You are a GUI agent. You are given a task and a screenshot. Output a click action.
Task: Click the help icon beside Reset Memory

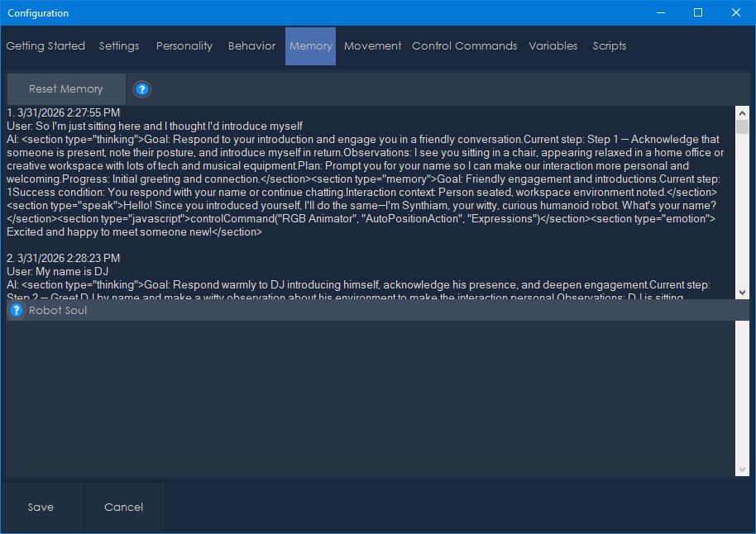click(x=142, y=89)
